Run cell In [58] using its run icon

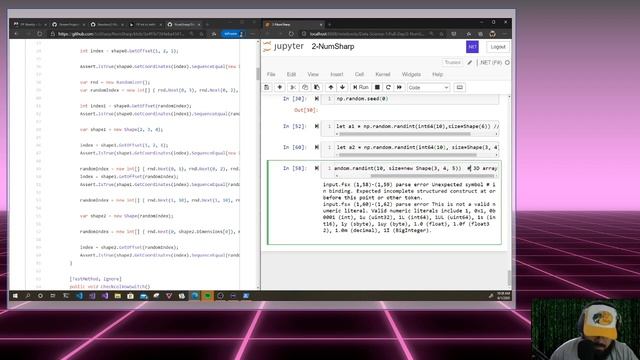(317, 168)
